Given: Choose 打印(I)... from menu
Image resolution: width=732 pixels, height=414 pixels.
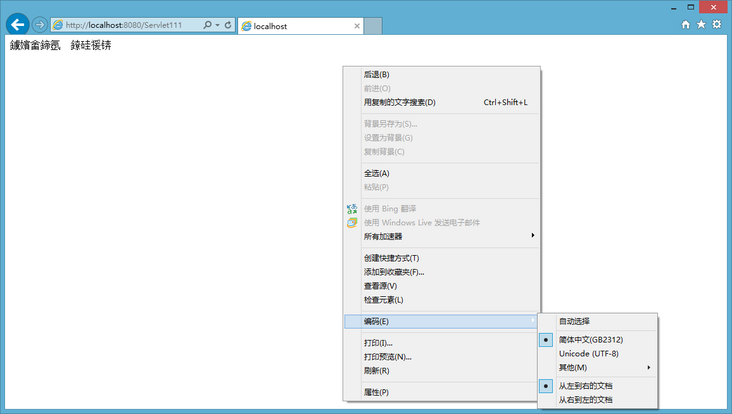Looking at the screenshot, I should point(442,343).
